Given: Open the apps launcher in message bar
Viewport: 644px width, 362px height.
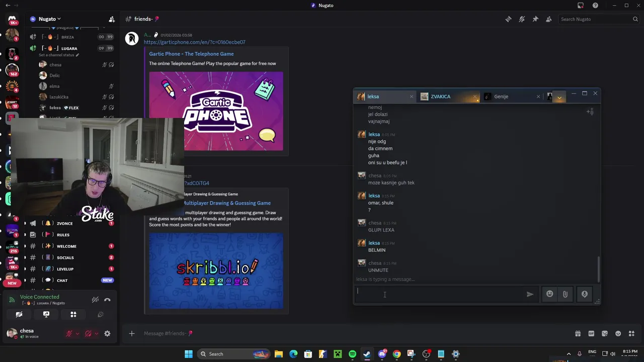Looking at the screenshot, I should coord(631,333).
